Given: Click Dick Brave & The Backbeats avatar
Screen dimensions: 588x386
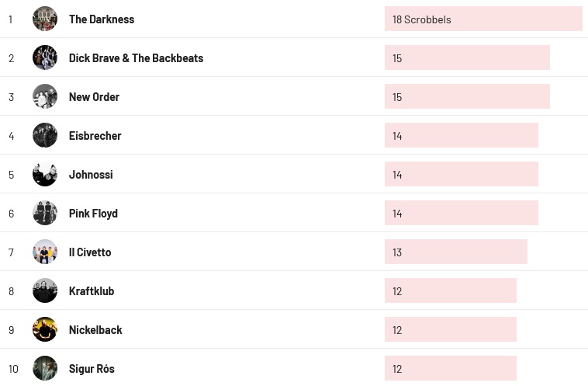Looking at the screenshot, I should [x=45, y=57].
